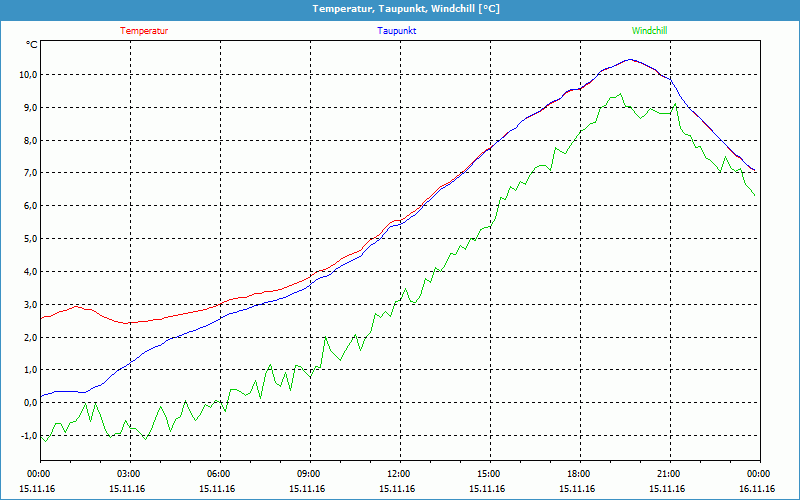800x500 pixels.
Task: Select the 21:00 time axis label
Action: coord(668,474)
